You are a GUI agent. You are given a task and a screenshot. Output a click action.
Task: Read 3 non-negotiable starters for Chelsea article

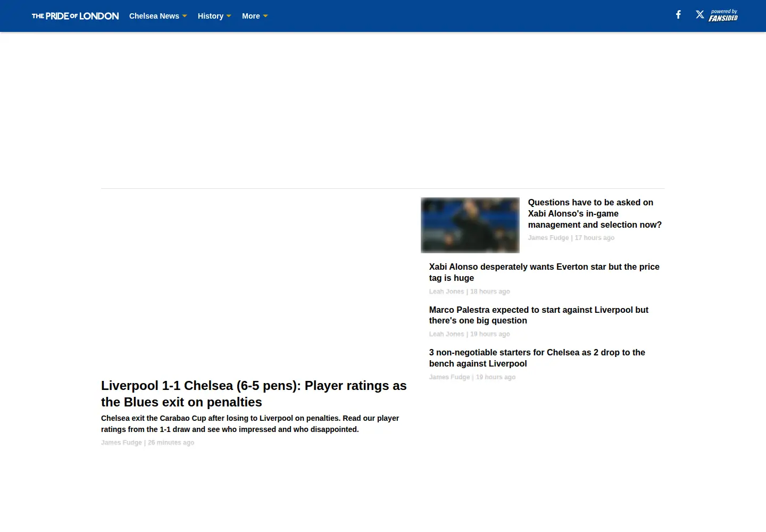(537, 358)
